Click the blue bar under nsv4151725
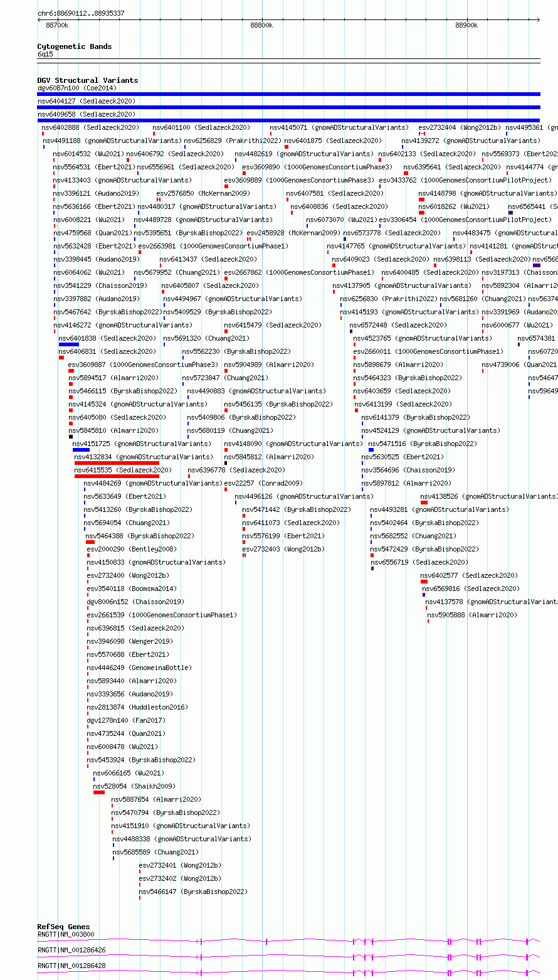 click(81, 450)
